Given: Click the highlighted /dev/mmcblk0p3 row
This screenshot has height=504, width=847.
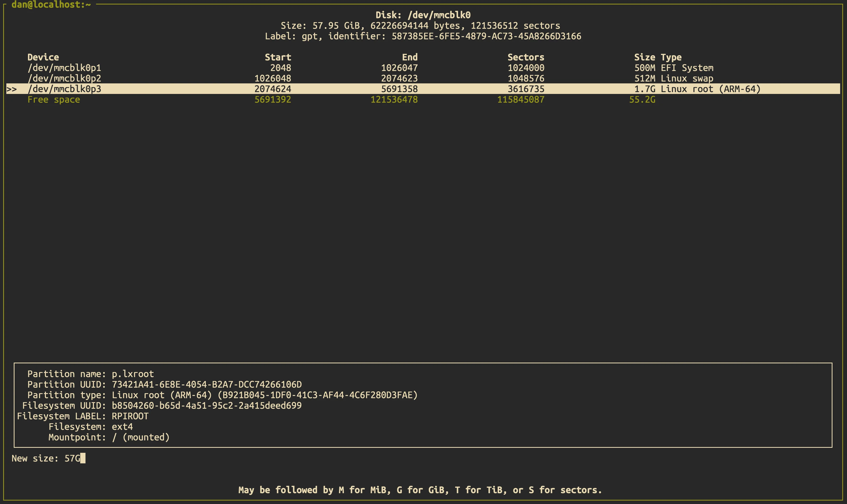Looking at the screenshot, I should pyautogui.click(x=64, y=89).
